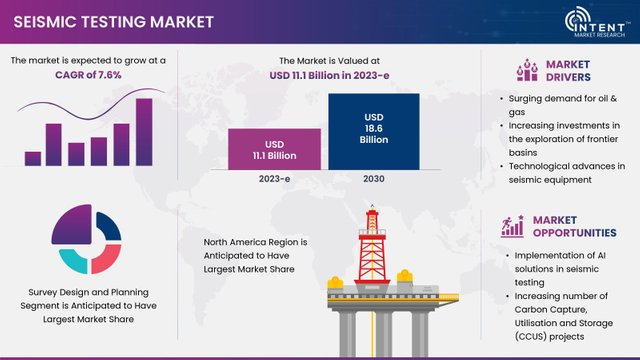
Task: Click 'USD 11.1 Billion in 2023-e' heading
Action: click(329, 76)
